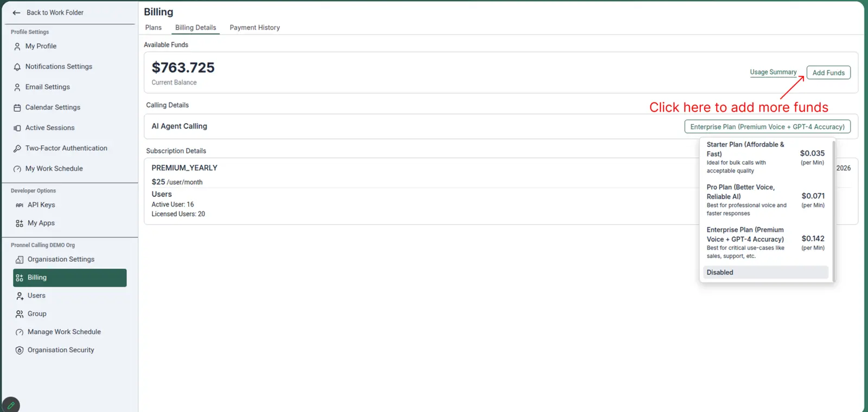Click the My Apps grid icon
This screenshot has width=868, height=412.
click(x=20, y=223)
